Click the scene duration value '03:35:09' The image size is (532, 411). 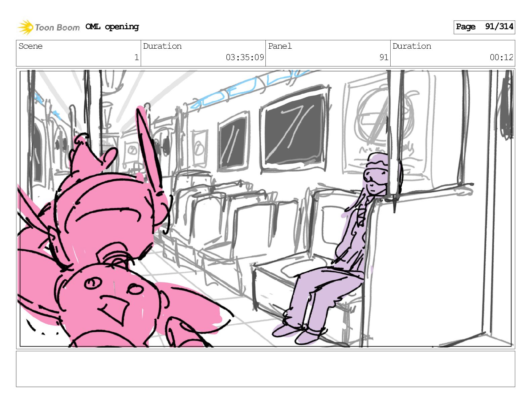245,57
